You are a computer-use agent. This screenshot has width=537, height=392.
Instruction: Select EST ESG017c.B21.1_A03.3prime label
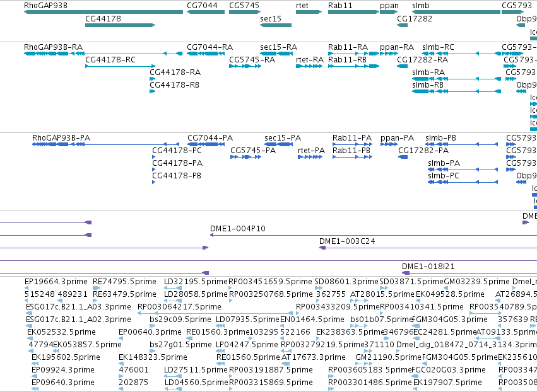tap(78, 307)
